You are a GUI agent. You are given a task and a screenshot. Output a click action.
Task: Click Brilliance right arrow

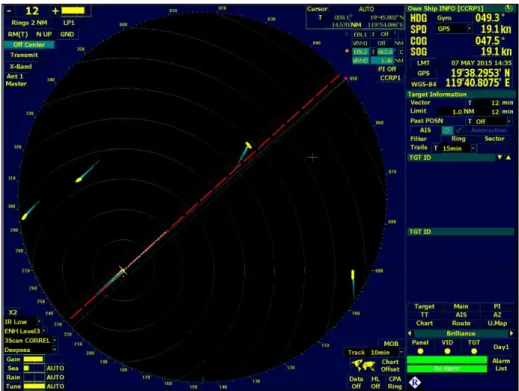point(511,333)
